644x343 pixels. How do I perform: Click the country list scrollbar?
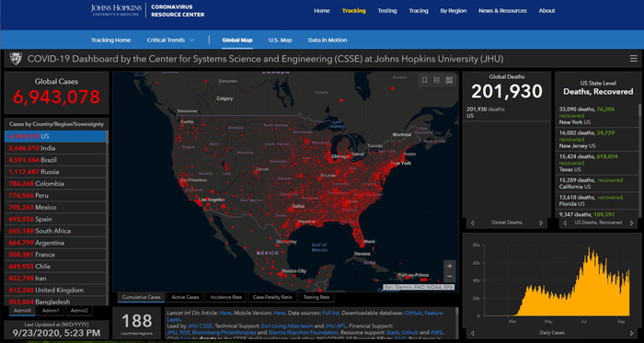coord(108,217)
